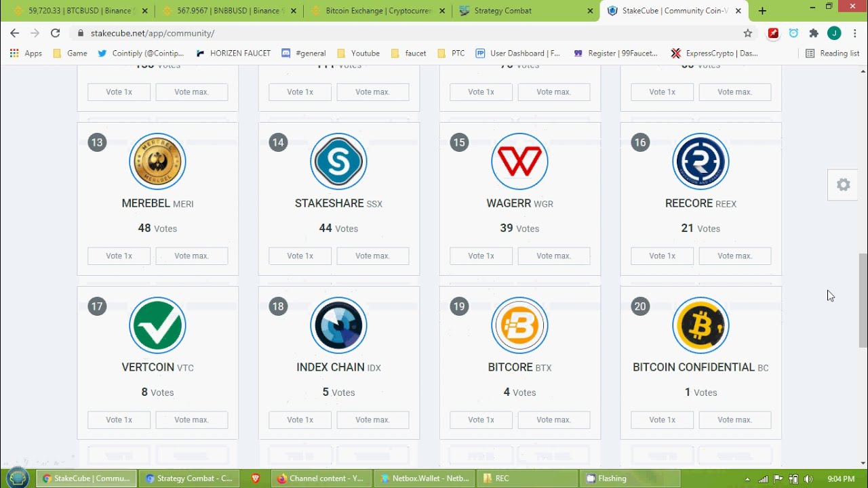
Task: Open the #general Discord bookmark
Action: (x=304, y=54)
